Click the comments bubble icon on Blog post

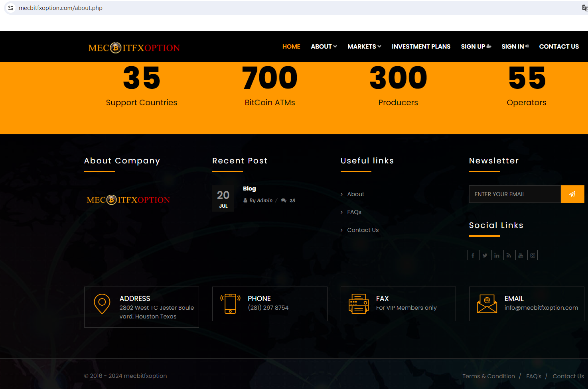click(x=284, y=200)
